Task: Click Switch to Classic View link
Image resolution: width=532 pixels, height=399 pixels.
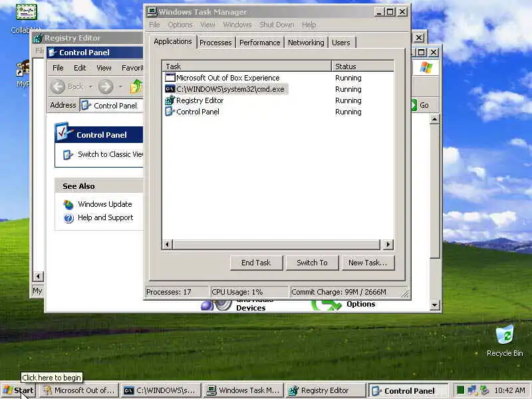Action: tap(110, 155)
